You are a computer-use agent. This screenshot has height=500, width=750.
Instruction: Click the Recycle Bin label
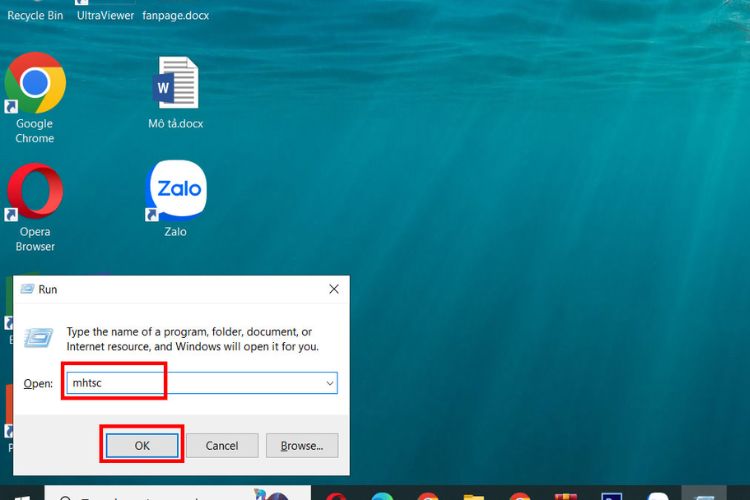click(x=35, y=15)
